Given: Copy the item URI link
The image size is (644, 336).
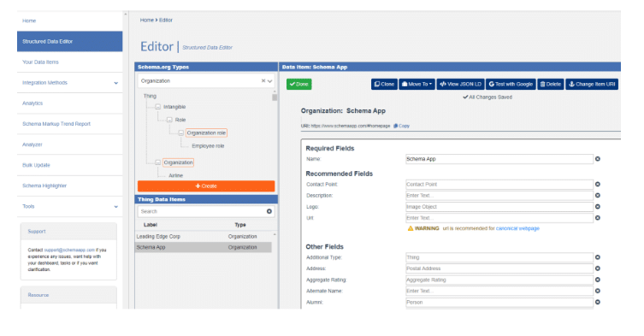Looking at the screenshot, I should (402, 126).
